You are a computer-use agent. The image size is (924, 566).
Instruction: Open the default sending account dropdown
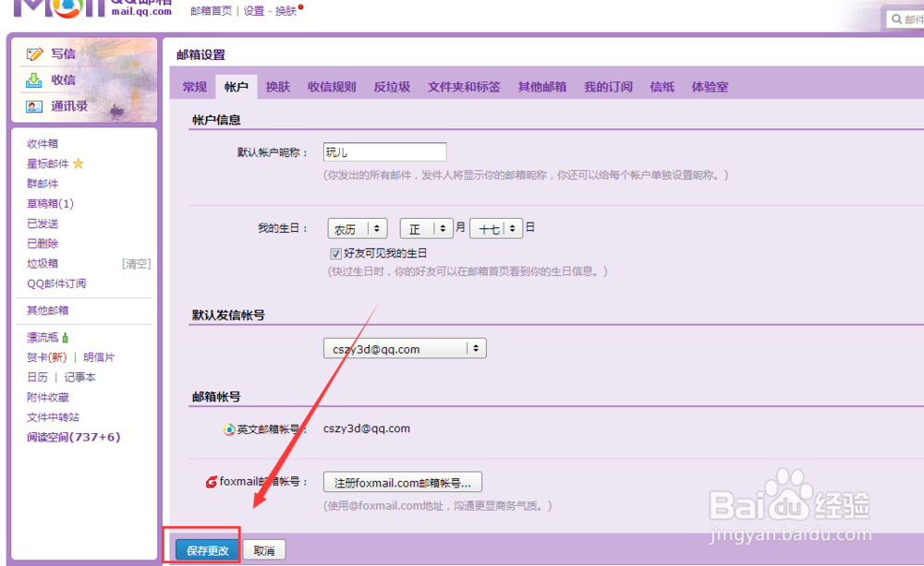404,348
